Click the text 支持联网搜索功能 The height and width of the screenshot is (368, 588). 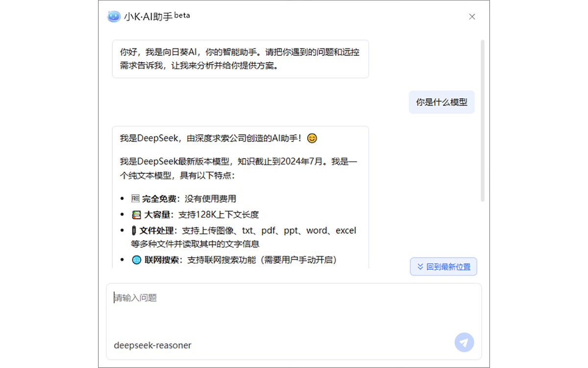(221, 260)
